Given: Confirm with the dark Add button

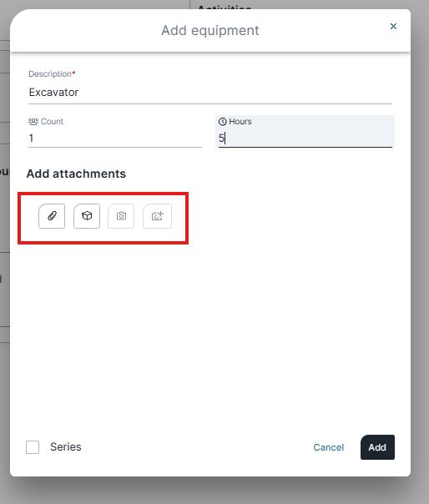Looking at the screenshot, I should point(377,447).
